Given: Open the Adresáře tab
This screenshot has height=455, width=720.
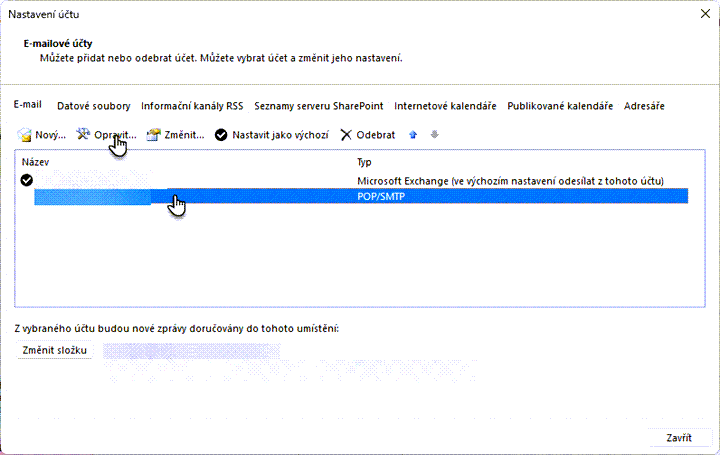Looking at the screenshot, I should pyautogui.click(x=644, y=106).
